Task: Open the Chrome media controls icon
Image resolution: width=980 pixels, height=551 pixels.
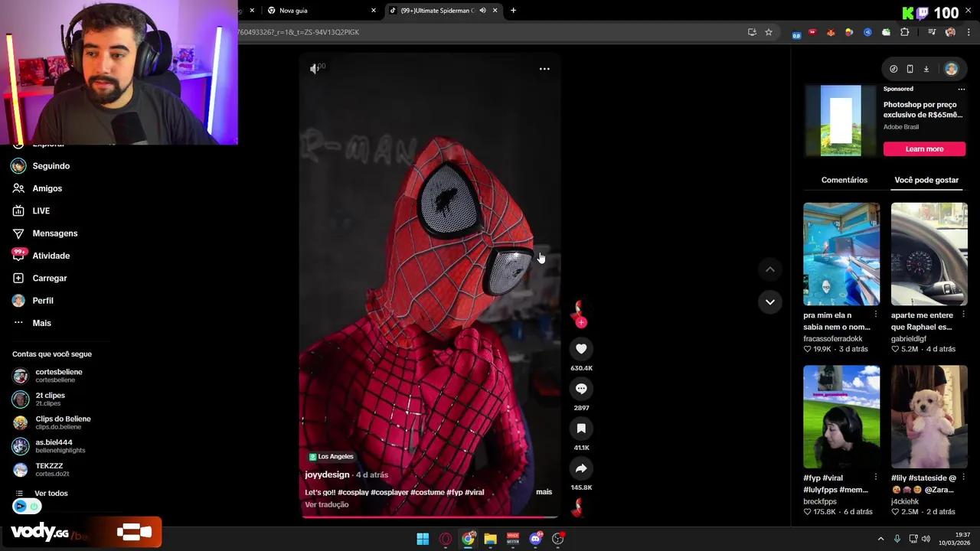Action: point(932,32)
